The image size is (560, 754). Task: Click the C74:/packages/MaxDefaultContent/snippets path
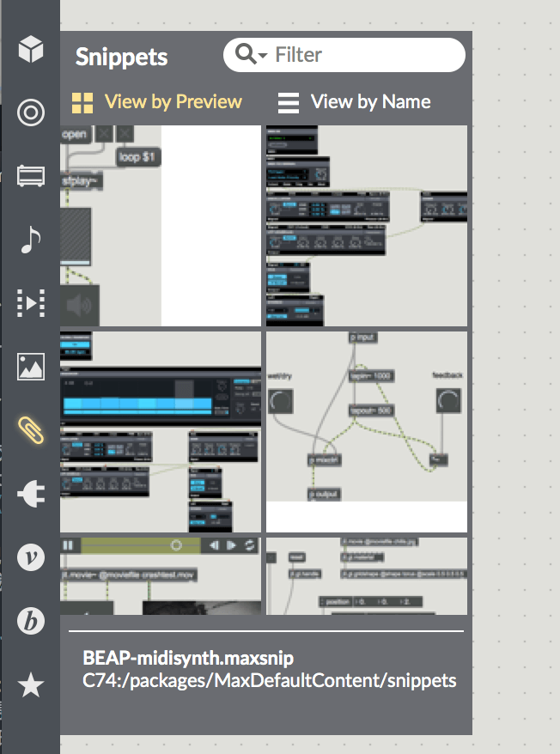click(x=270, y=680)
